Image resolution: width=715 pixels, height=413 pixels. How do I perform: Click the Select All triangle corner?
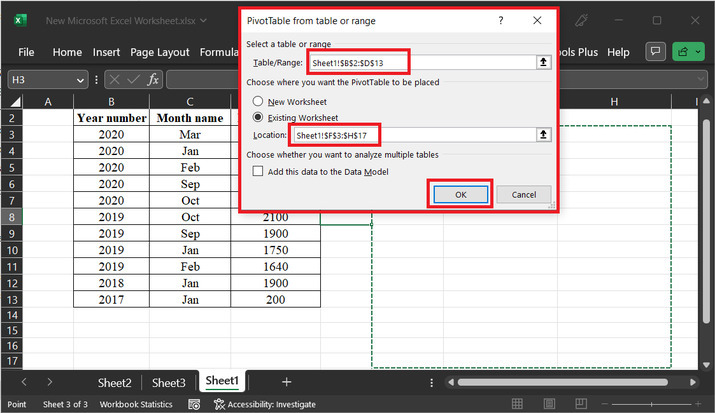[15, 102]
